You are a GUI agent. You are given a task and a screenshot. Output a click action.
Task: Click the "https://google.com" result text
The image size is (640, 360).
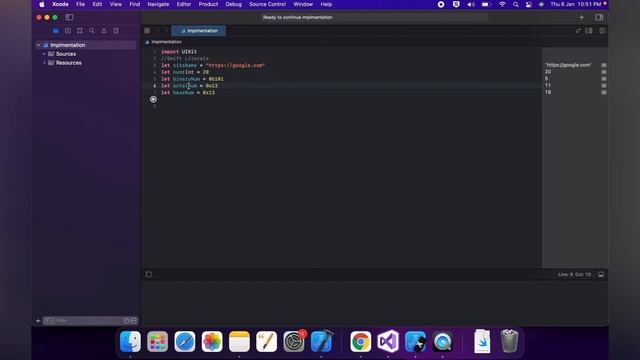click(568, 65)
